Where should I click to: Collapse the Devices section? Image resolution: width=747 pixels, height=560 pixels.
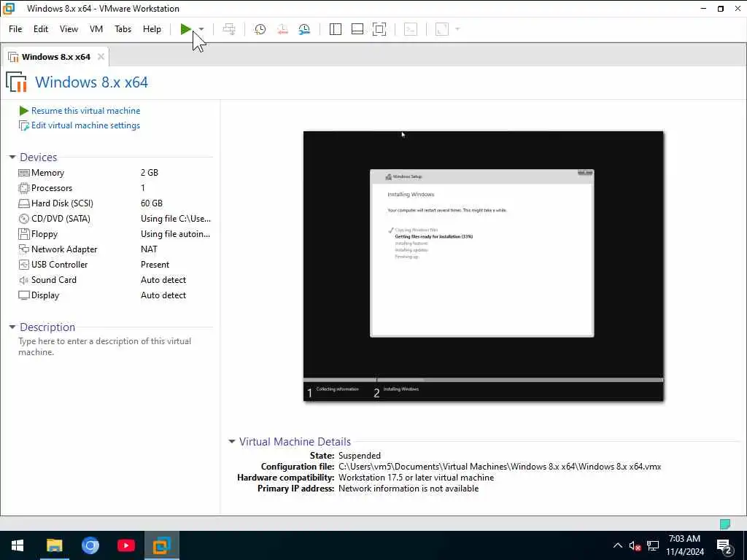(12, 157)
